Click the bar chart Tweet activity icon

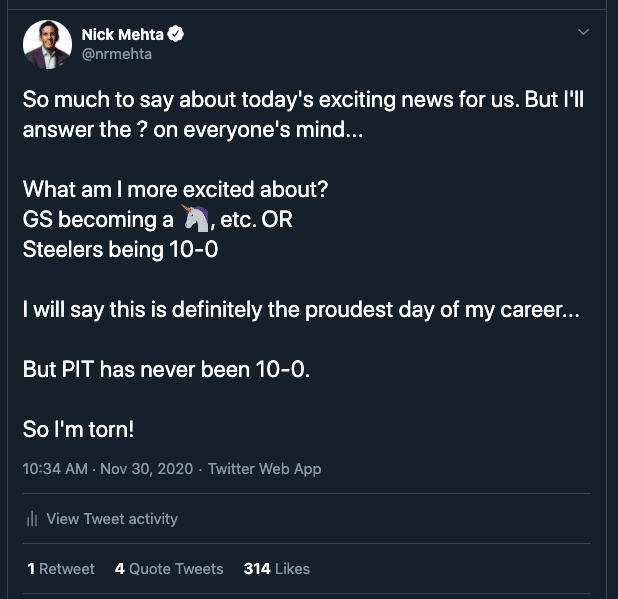pyautogui.click(x=32, y=519)
